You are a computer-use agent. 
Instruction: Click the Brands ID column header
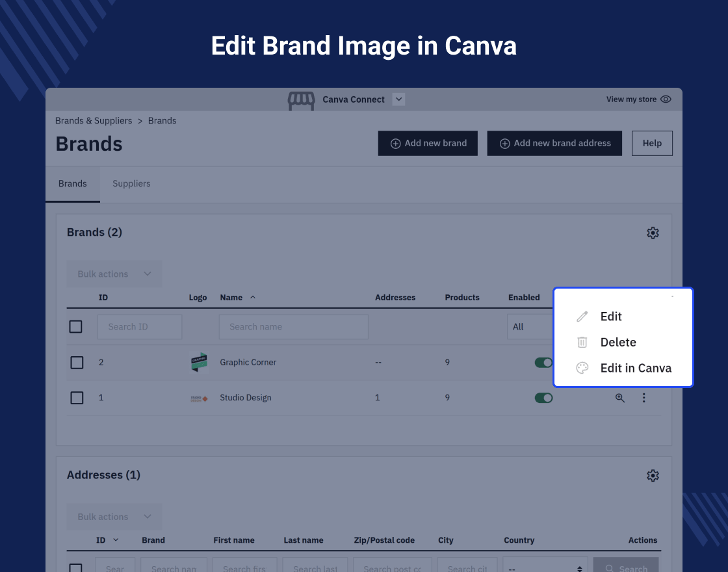103,298
